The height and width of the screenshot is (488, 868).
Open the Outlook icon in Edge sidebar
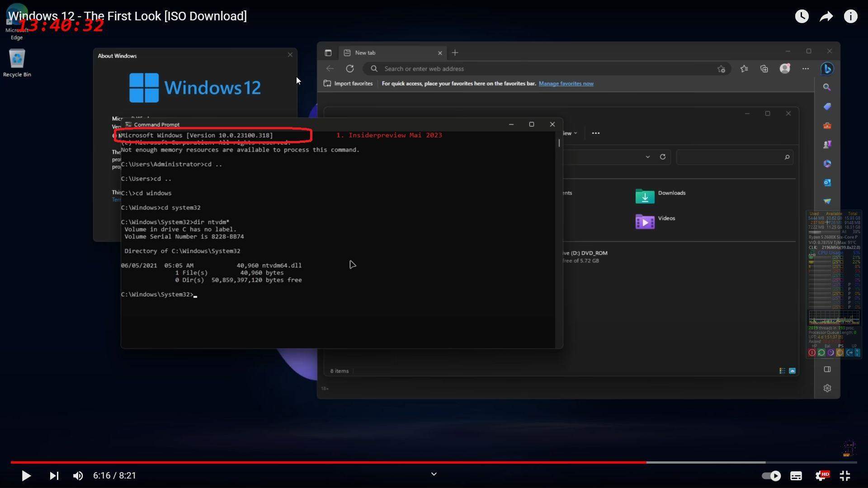point(828,182)
